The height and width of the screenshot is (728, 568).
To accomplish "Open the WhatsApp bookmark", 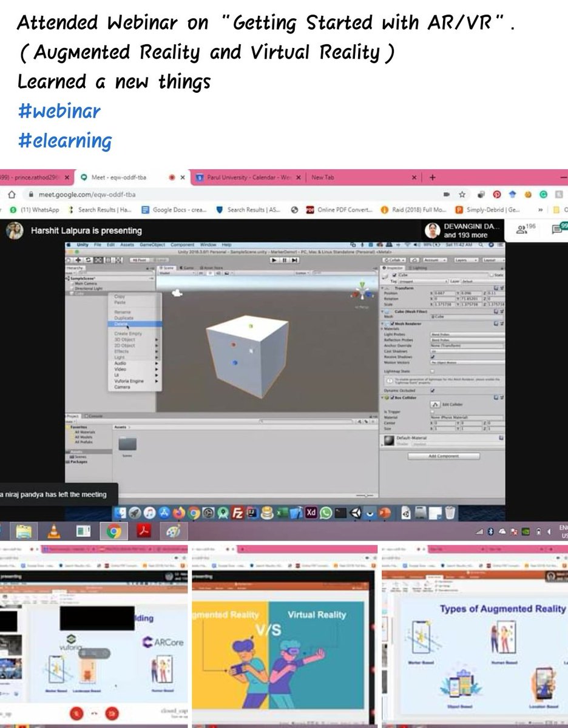I will (x=34, y=210).
